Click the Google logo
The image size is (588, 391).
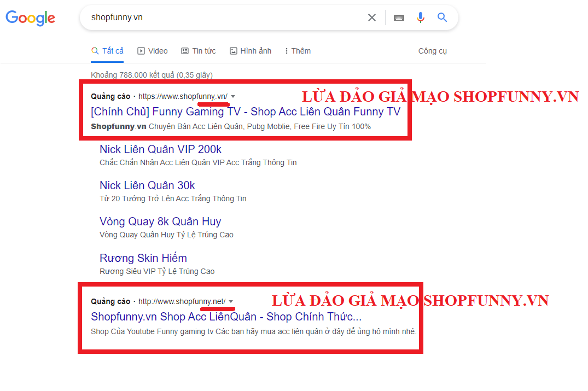[x=31, y=17]
